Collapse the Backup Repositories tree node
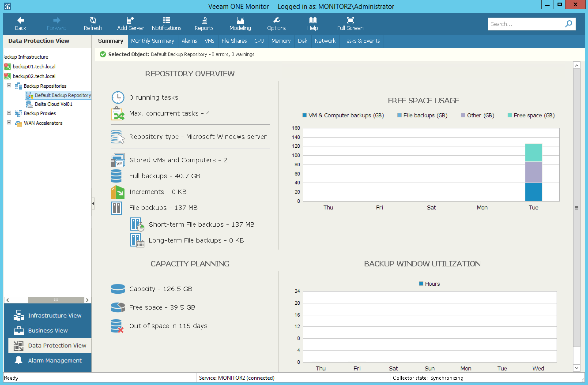This screenshot has width=588, height=385. pyautogui.click(x=9, y=86)
